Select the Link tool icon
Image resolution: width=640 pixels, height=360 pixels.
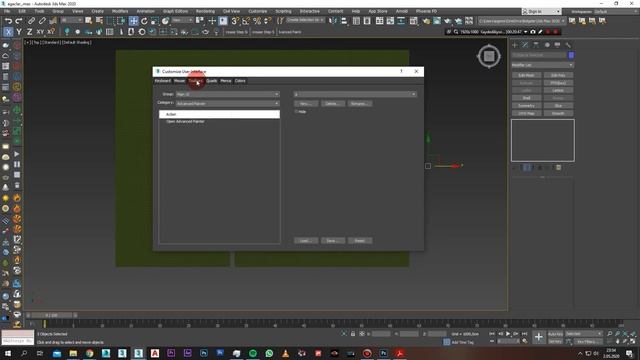(31, 21)
